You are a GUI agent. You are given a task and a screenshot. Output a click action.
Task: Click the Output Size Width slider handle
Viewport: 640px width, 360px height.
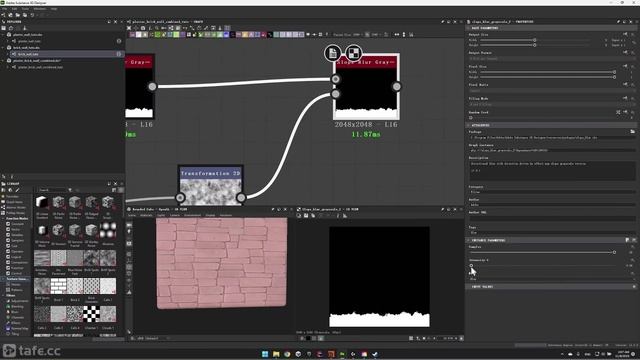(x=534, y=40)
